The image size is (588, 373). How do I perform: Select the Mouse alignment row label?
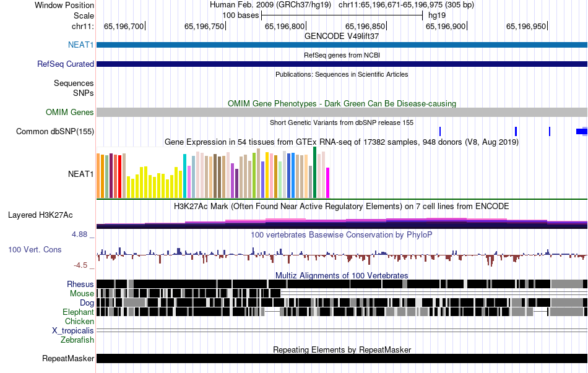[82, 294]
